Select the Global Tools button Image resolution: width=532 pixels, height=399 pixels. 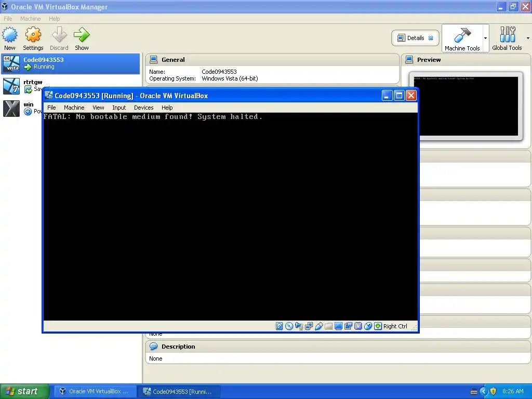click(x=507, y=38)
